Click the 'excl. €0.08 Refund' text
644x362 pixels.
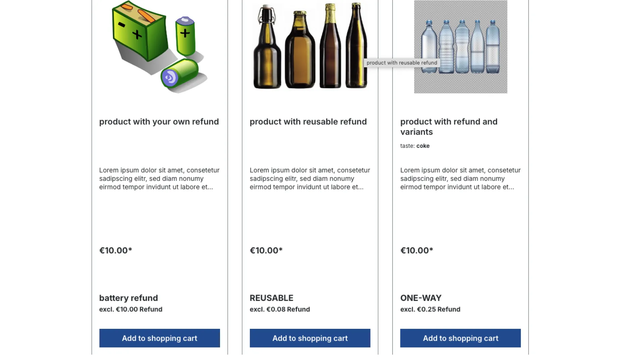[280, 309]
